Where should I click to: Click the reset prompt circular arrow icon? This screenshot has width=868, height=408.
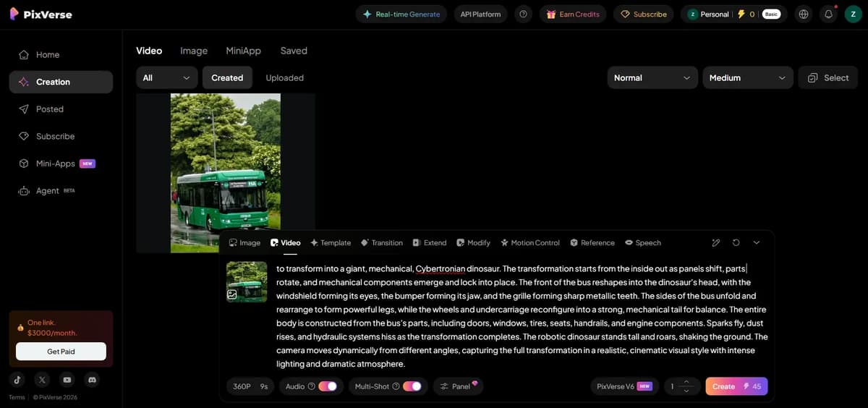(x=736, y=242)
